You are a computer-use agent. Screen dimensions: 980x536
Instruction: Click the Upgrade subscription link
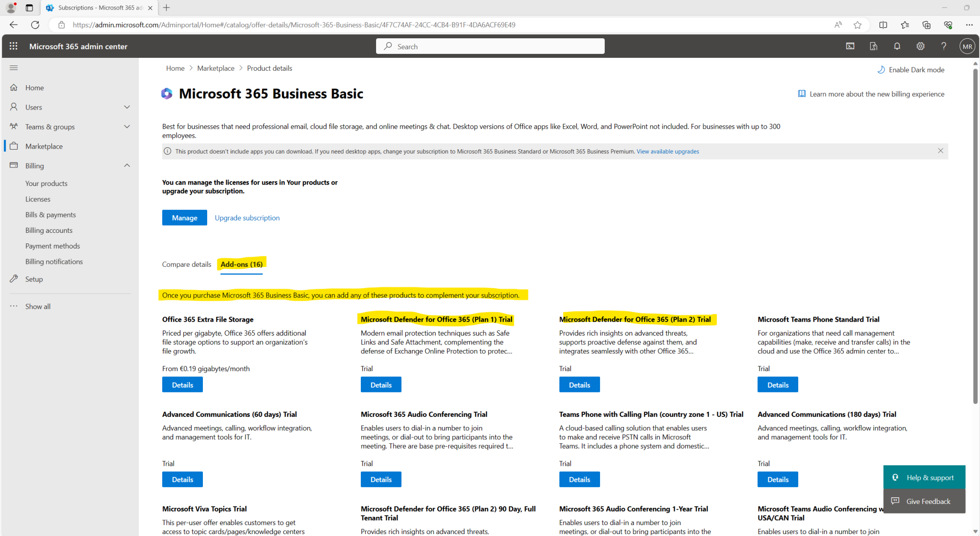click(247, 218)
